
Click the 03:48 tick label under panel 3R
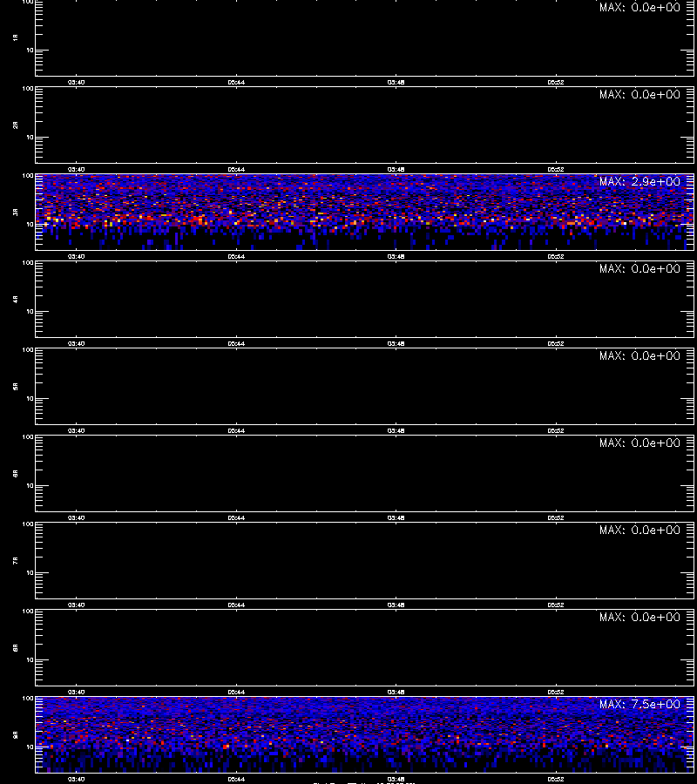(396, 256)
